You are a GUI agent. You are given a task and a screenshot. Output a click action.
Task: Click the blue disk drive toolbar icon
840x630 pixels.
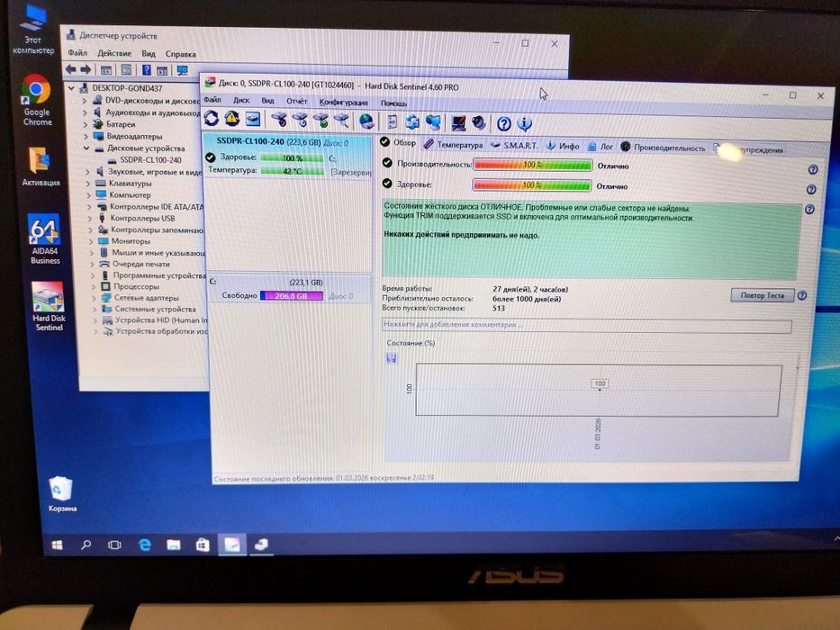click(252, 119)
